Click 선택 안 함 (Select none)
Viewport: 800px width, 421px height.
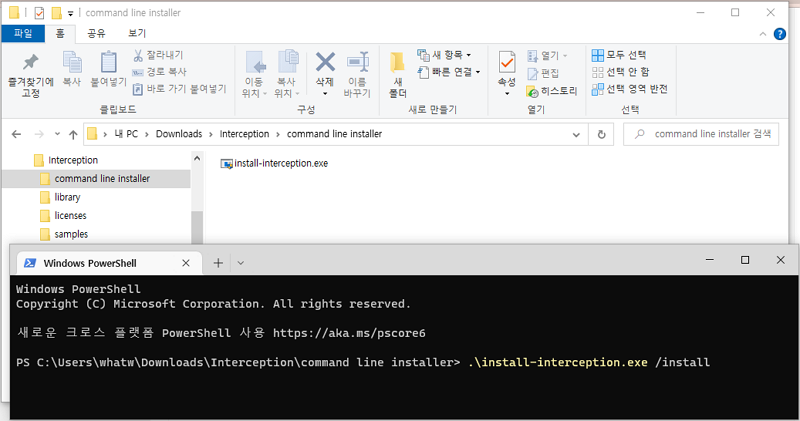pyautogui.click(x=620, y=72)
